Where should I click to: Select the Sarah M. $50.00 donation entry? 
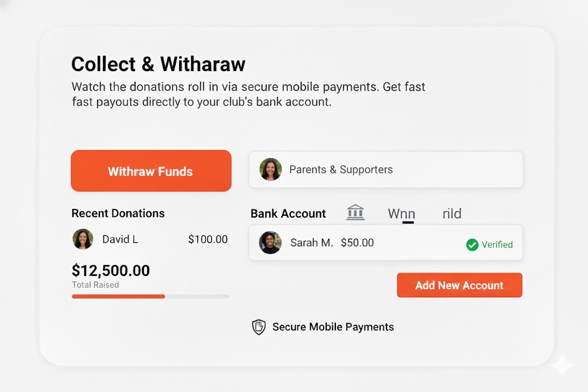[x=386, y=242]
